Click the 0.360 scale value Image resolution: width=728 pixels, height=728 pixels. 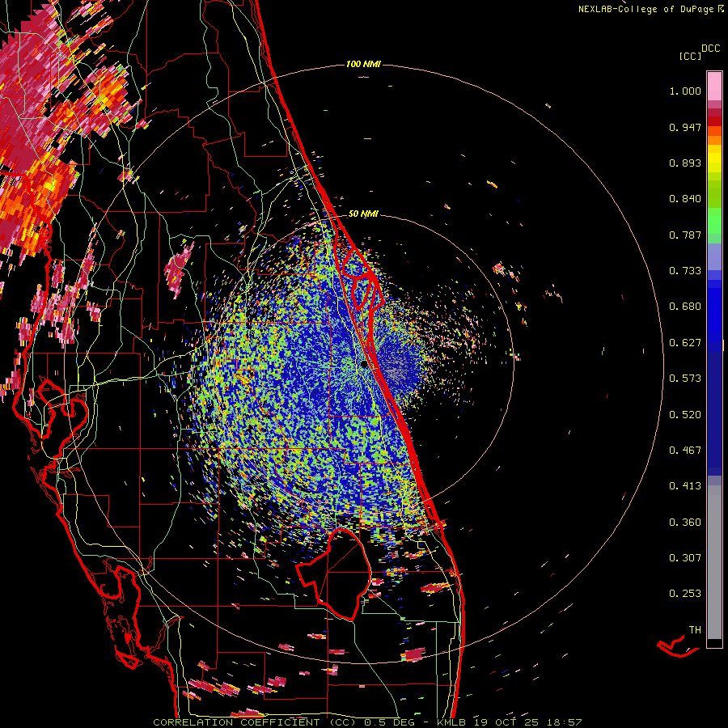[x=685, y=523]
